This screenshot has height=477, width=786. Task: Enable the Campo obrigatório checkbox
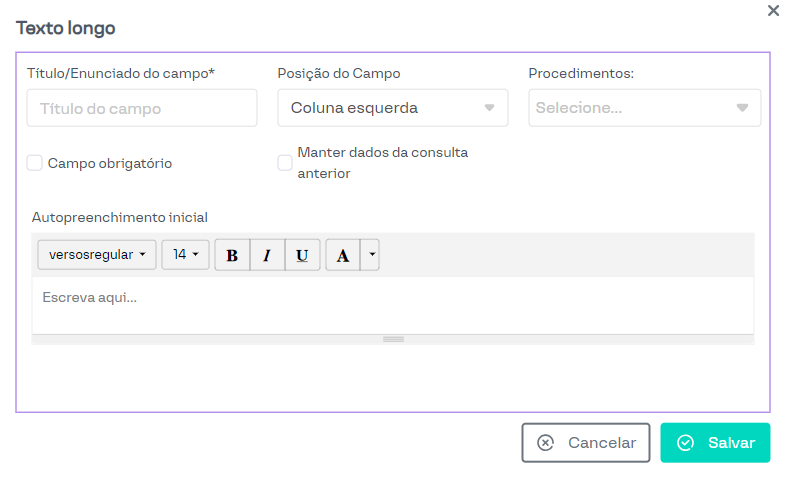tap(35, 163)
